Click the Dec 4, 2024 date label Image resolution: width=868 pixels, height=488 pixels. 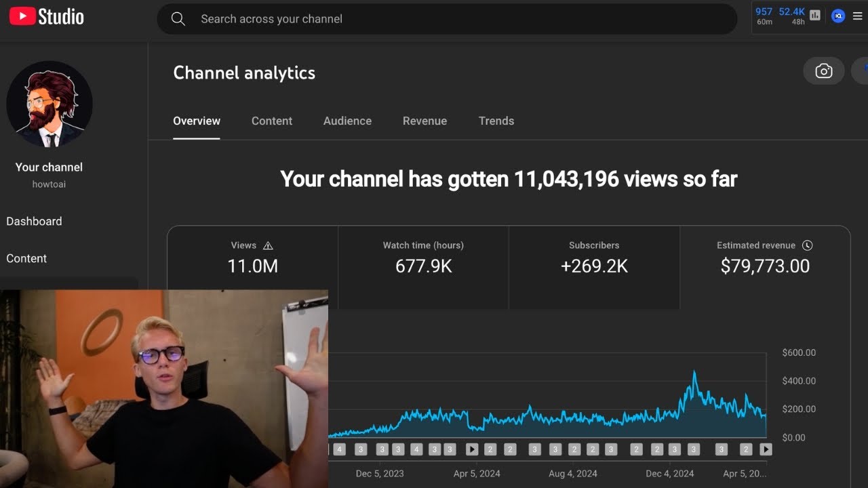point(670,474)
